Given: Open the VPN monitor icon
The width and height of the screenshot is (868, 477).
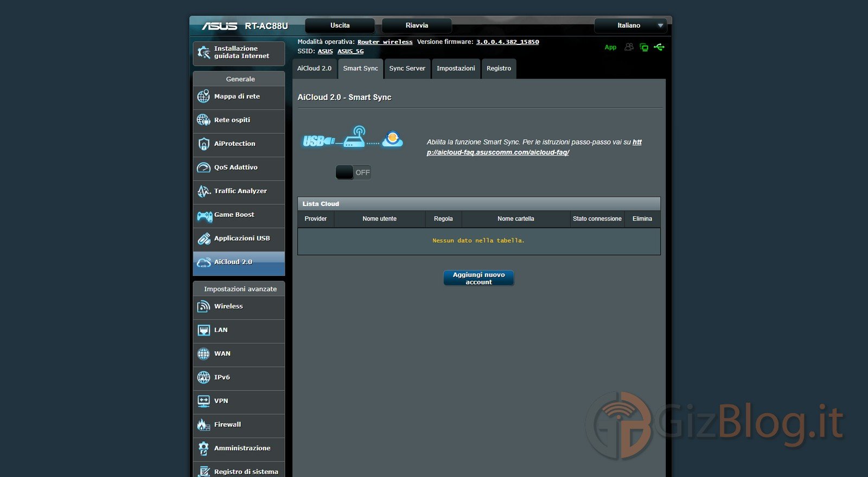Looking at the screenshot, I should point(203,401).
